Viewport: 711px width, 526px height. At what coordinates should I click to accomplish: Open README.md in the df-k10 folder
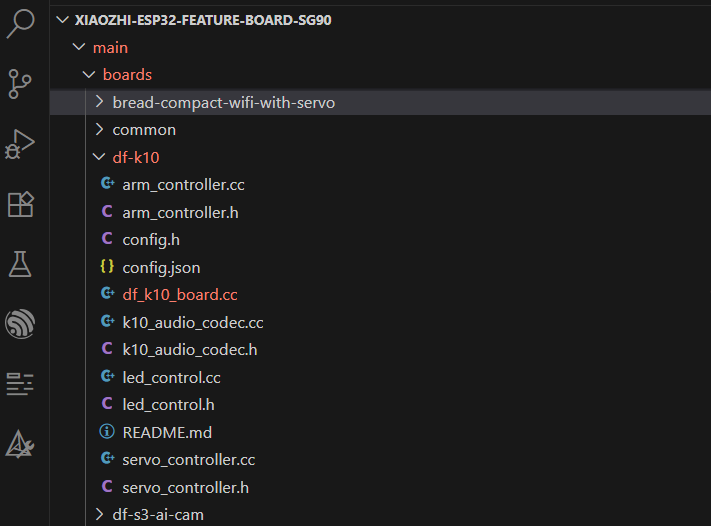tap(167, 433)
